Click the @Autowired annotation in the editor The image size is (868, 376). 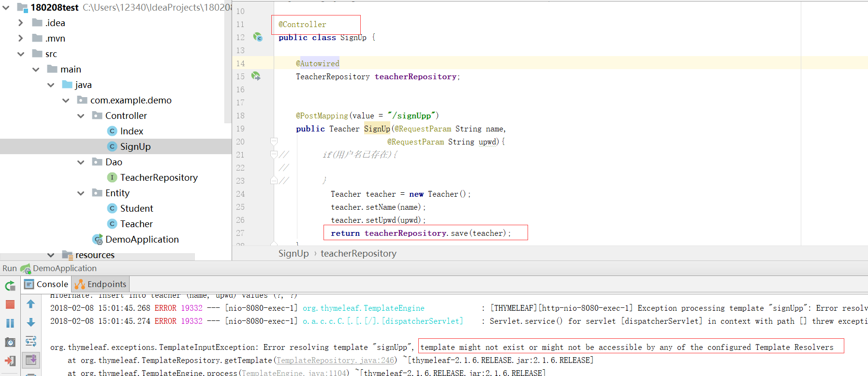[318, 63]
